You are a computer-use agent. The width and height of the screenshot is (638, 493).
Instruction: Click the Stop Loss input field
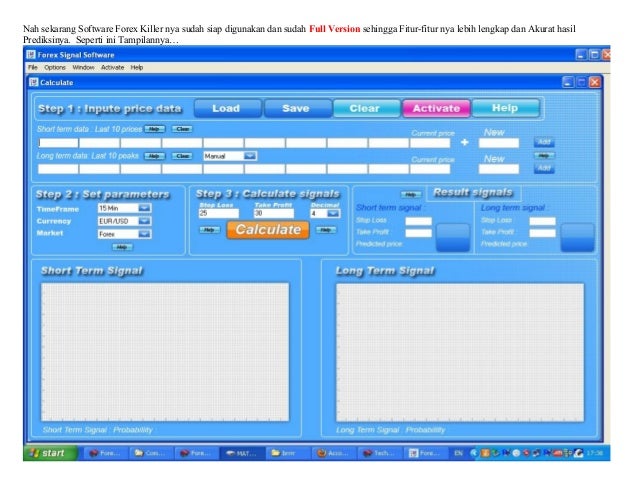[218, 214]
